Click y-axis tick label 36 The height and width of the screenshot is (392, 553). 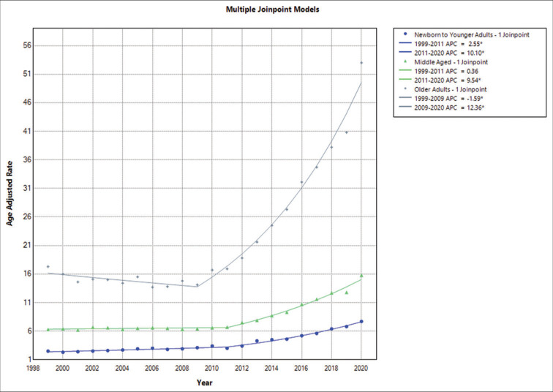click(28, 159)
